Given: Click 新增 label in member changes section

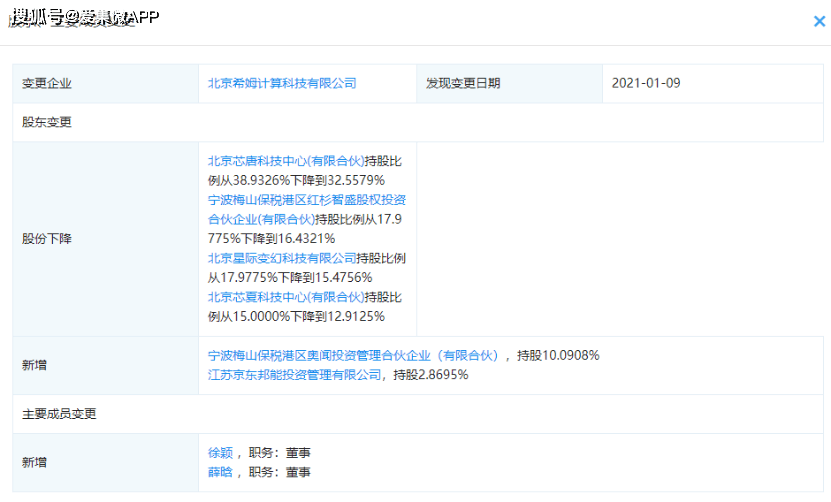Looking at the screenshot, I should pos(35,462).
